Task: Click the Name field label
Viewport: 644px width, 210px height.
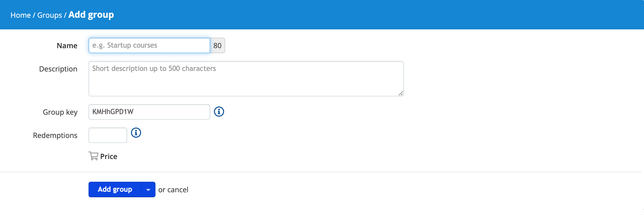Action: tap(67, 45)
